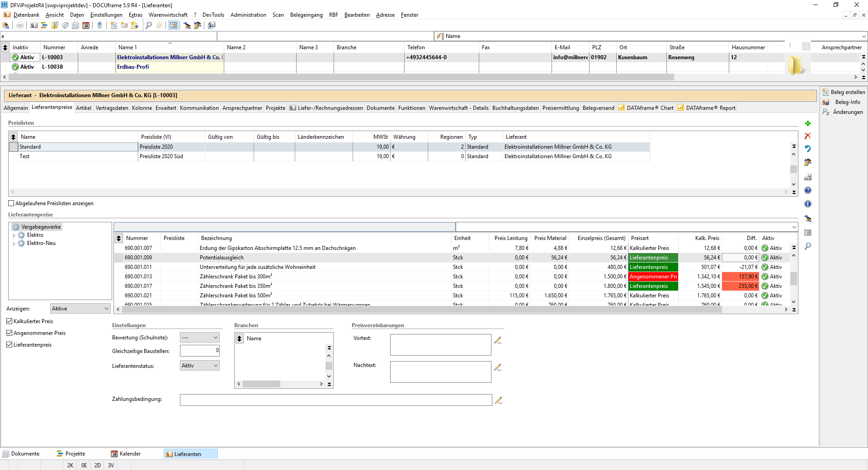Uncheck Kalkulierter Preis checkbox
Screen dimensions: 868x470
[9, 321]
